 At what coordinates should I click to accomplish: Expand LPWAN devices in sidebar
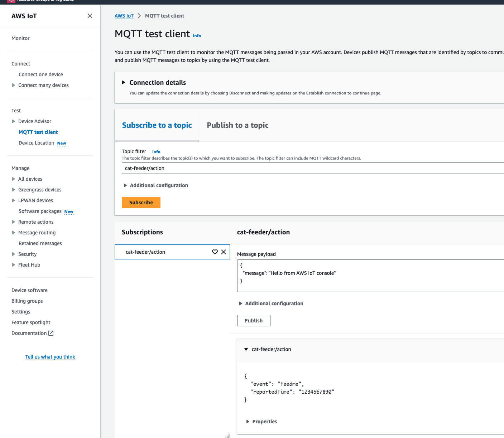14,200
